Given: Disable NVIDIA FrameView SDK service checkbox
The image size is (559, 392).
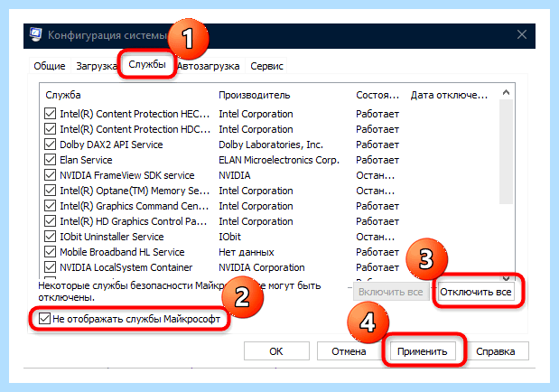Looking at the screenshot, I should [x=50, y=175].
